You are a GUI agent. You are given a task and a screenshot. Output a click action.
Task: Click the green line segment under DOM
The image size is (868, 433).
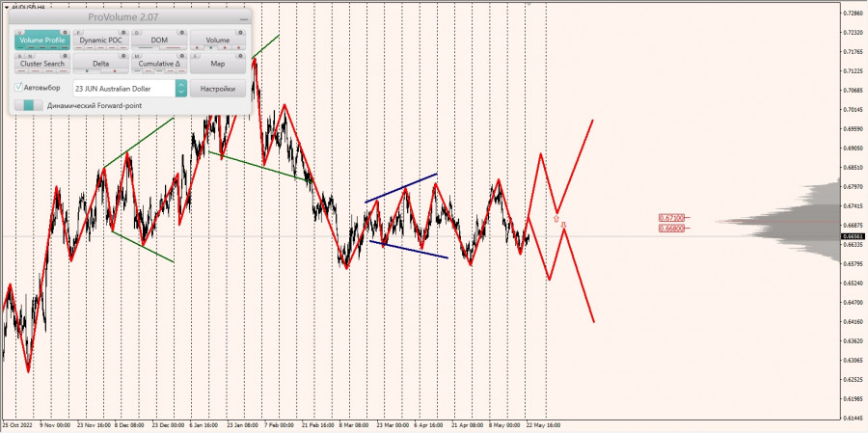point(145,48)
